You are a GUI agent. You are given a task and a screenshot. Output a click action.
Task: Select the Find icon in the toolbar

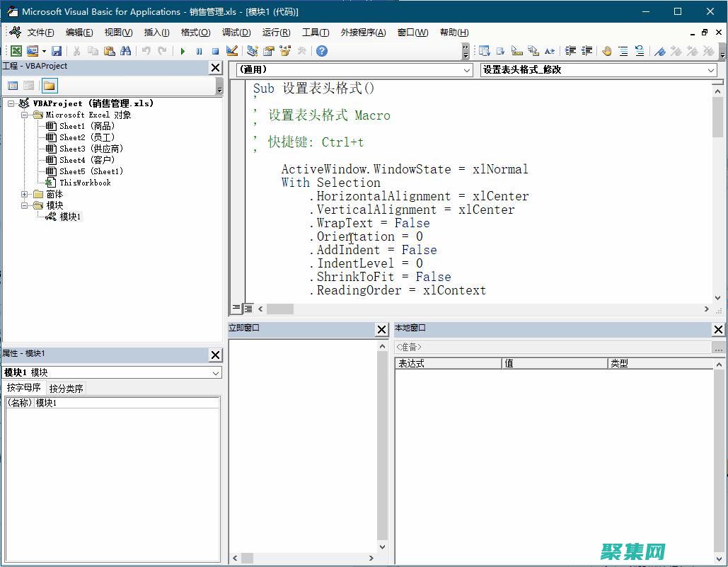click(126, 51)
